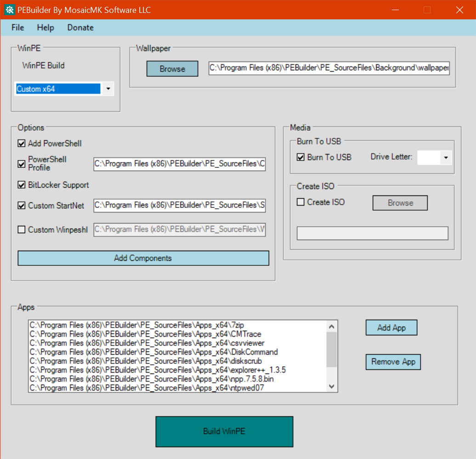
Task: Open the Help menu
Action: pyautogui.click(x=45, y=28)
